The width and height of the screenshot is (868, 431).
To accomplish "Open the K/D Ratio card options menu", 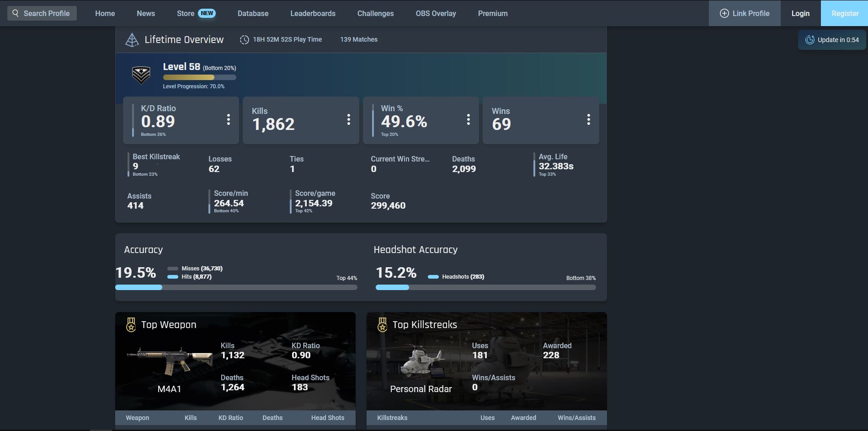I will [x=229, y=119].
